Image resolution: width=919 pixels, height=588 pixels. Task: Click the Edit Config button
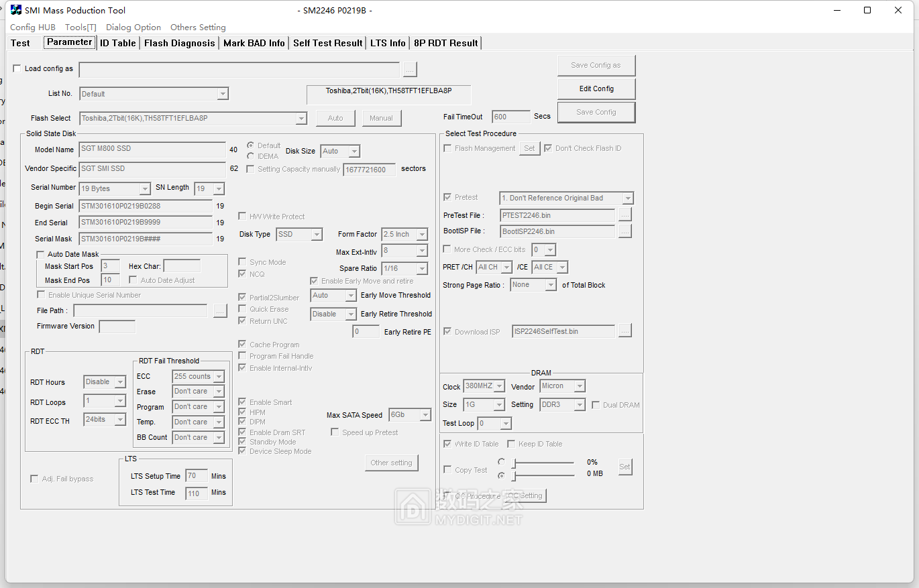(596, 89)
